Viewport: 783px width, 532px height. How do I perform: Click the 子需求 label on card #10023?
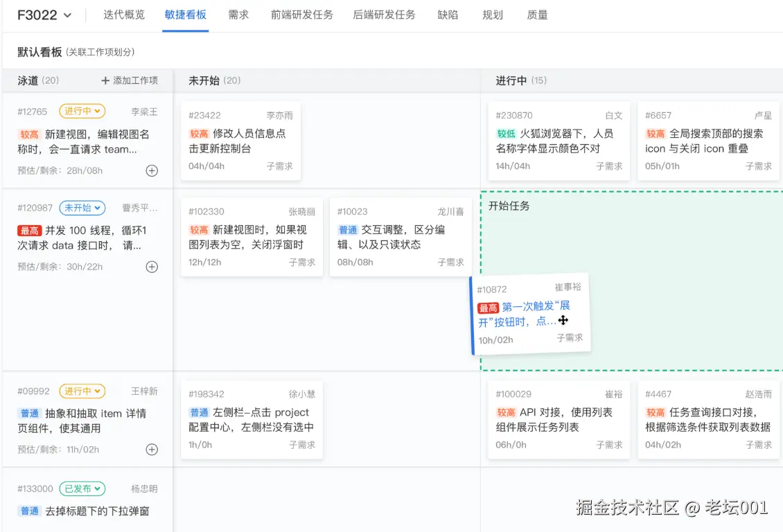click(450, 262)
